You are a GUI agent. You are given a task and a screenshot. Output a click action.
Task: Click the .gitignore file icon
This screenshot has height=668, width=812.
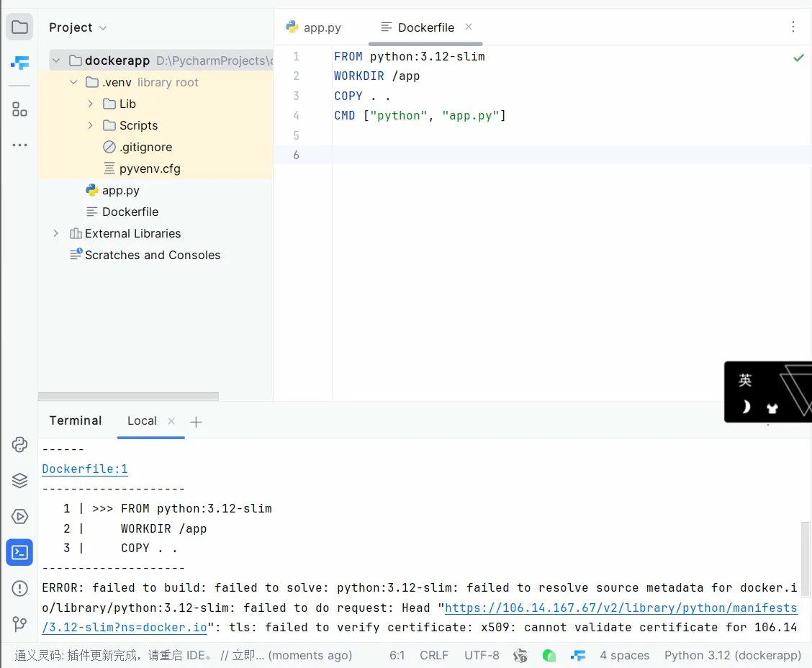pos(109,147)
